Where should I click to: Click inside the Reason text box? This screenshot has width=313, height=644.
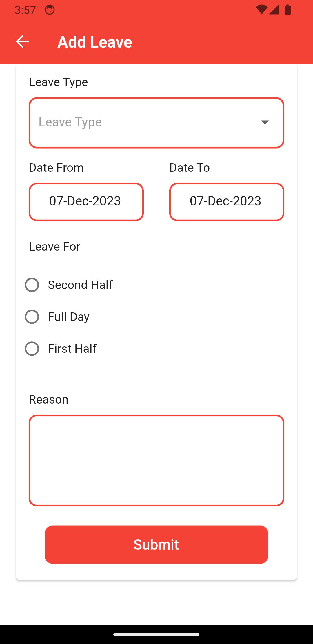tap(156, 460)
